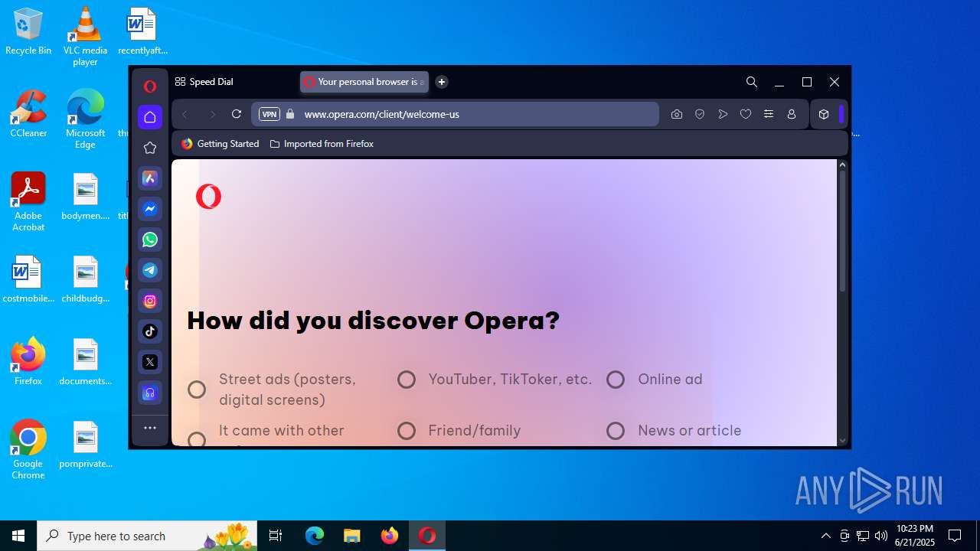The height and width of the screenshot is (551, 980).
Task: Take a snapshot with camera icon
Action: [677, 114]
